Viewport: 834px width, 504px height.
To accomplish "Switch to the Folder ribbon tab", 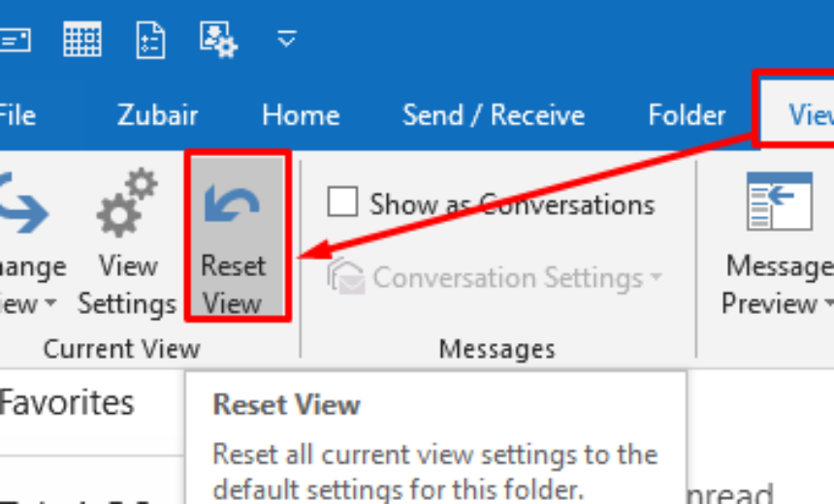I will click(687, 115).
